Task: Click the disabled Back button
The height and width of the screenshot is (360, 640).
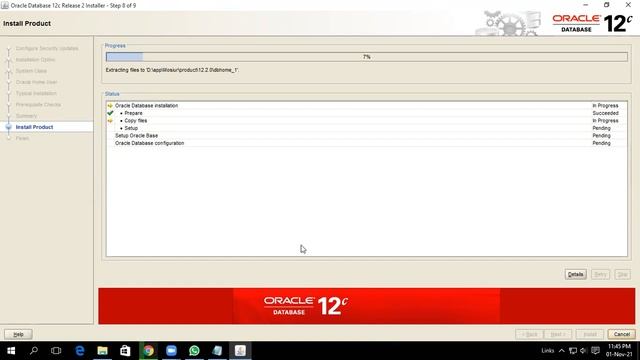Action: tap(529, 334)
